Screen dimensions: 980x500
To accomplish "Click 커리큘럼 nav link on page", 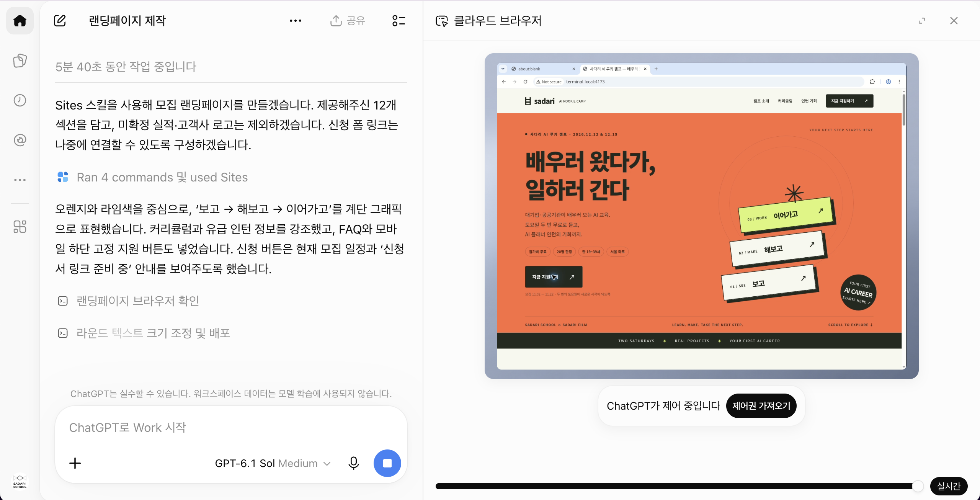I will coord(785,101).
